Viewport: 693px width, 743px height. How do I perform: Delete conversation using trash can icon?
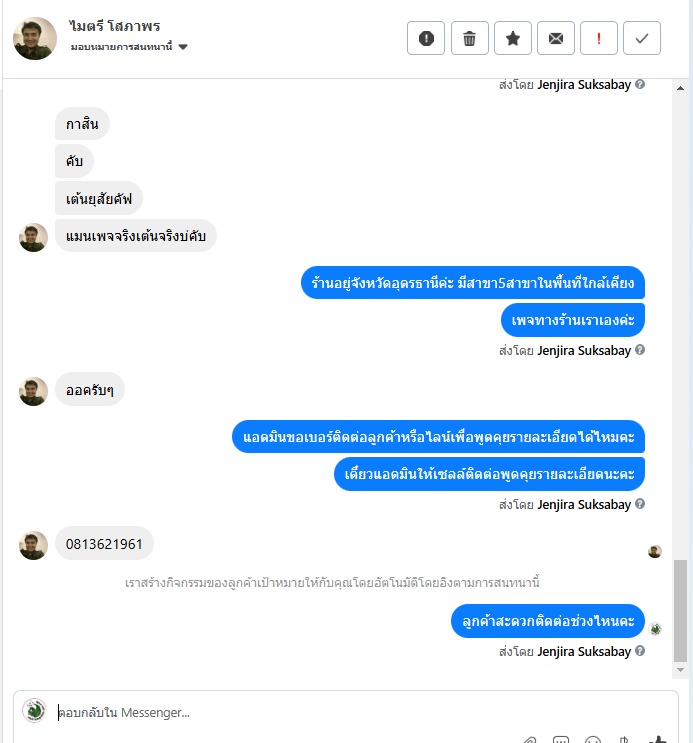coord(469,38)
